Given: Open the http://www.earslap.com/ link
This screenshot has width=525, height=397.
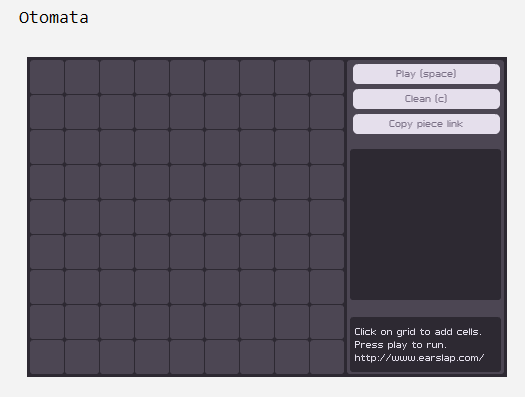Looking at the screenshot, I should [419, 358].
